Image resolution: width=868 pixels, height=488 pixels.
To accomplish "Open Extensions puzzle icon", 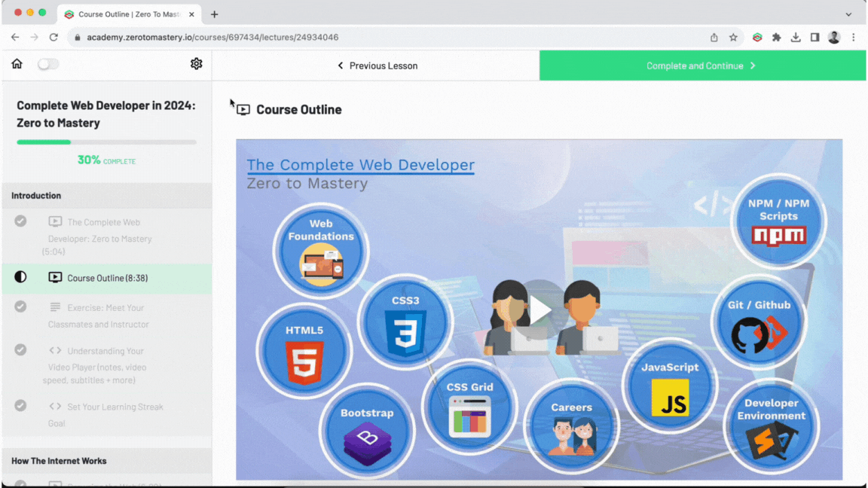I will pos(777,37).
